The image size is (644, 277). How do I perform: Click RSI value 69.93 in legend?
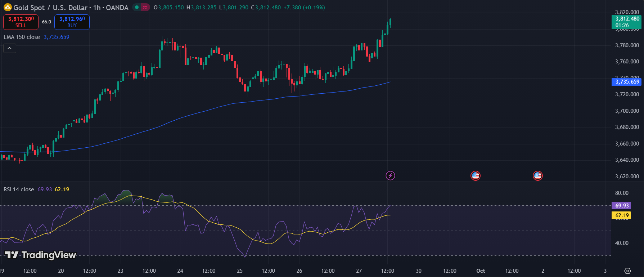coord(45,189)
